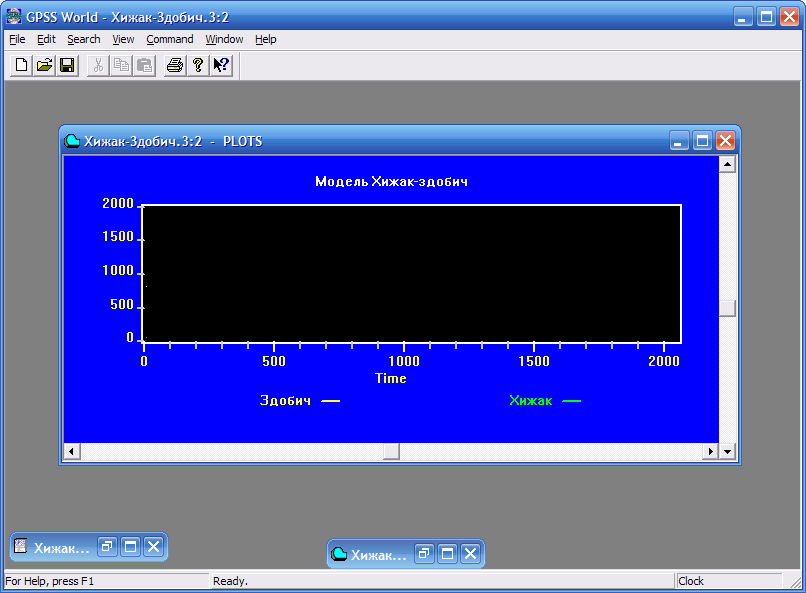Click the main window resize grip in status bar corner
This screenshot has height=593, width=806.
[795, 581]
